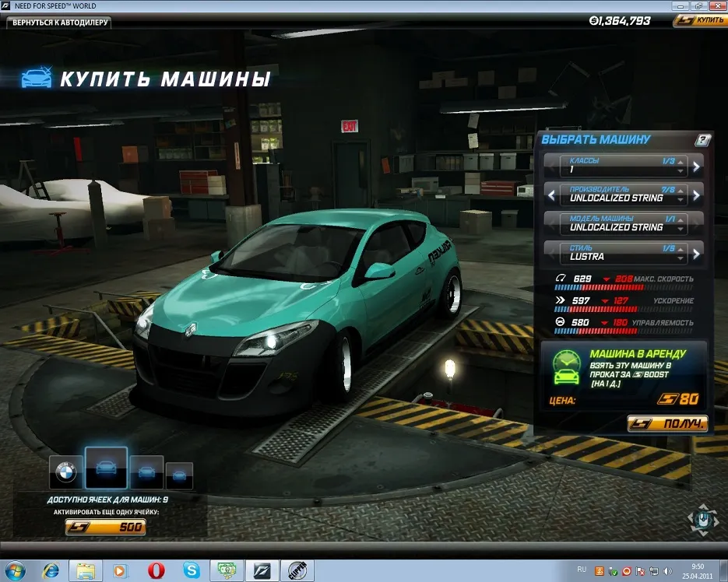
Task: Open the help question mark icon
Action: pyautogui.click(x=702, y=140)
